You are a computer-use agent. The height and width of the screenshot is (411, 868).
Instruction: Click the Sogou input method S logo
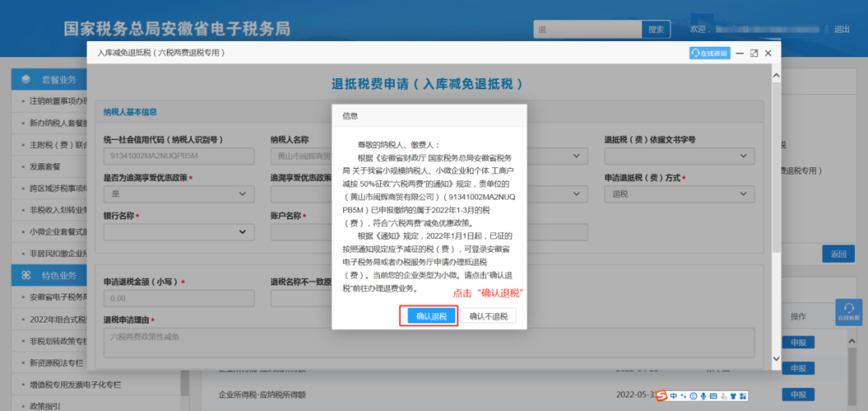point(661,396)
